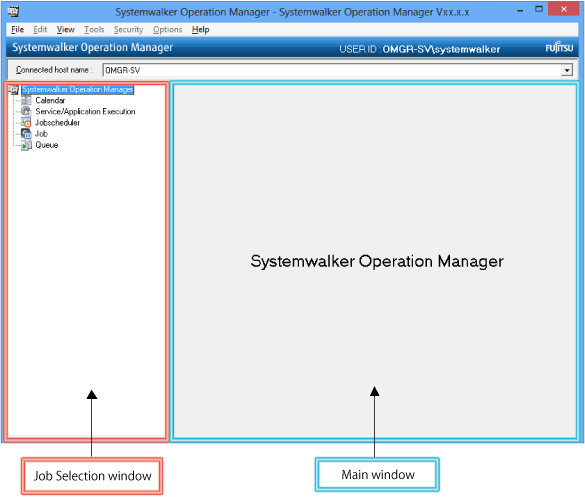Viewport: 585px width, 497px height.
Task: Click the application icon in the title bar
Action: tap(13, 12)
